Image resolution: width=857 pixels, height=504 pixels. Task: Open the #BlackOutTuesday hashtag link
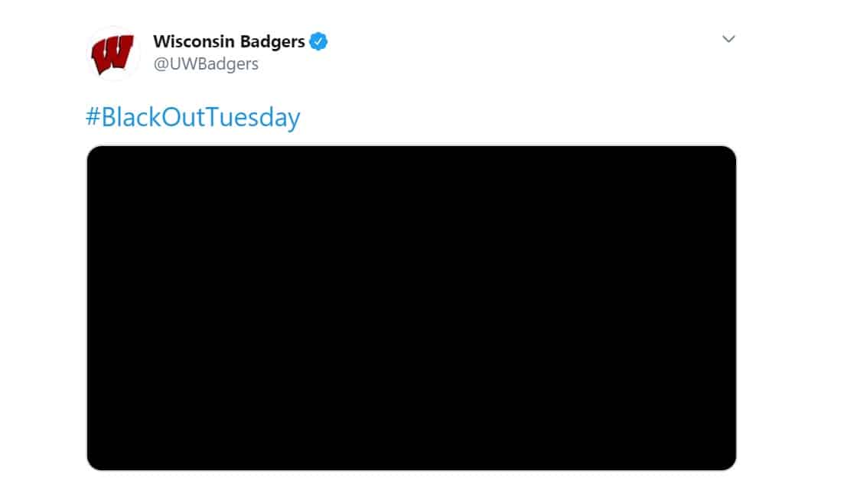point(193,118)
